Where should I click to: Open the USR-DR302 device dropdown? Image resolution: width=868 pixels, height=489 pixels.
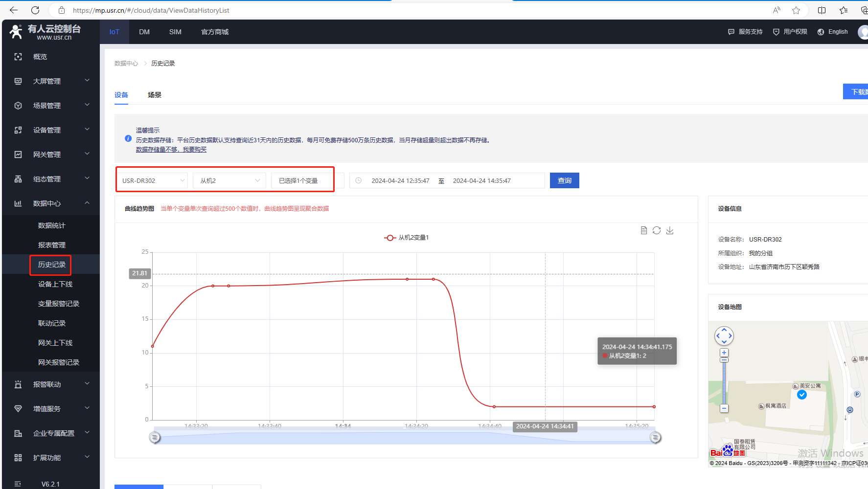point(153,180)
